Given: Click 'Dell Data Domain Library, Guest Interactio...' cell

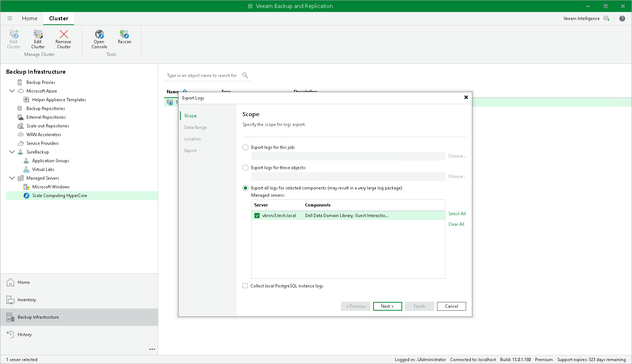Looking at the screenshot, I should click(x=347, y=216).
